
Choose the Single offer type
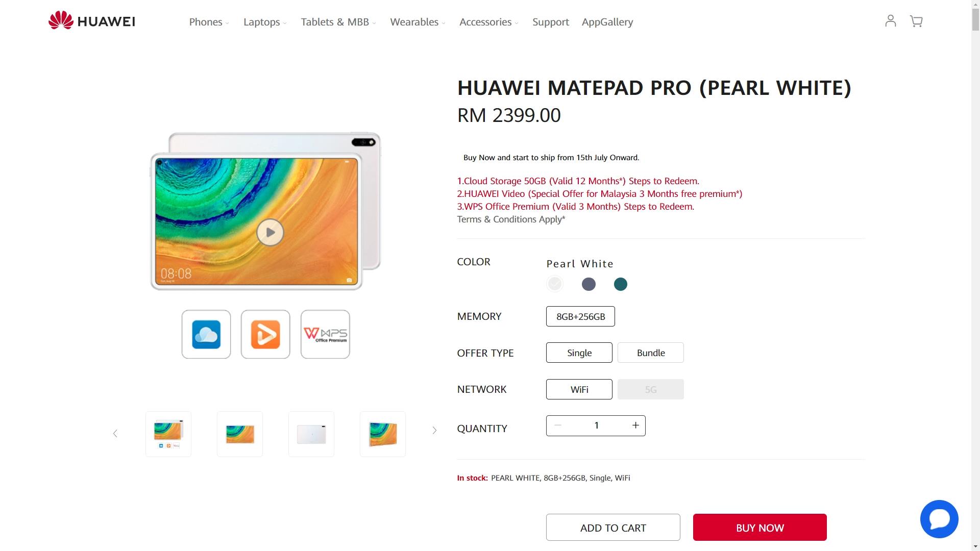(579, 353)
